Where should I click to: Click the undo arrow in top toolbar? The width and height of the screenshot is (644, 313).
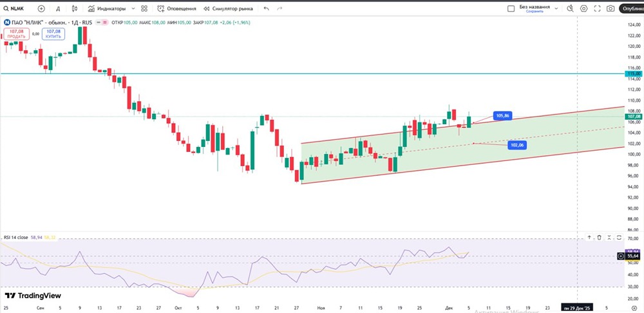click(x=267, y=9)
